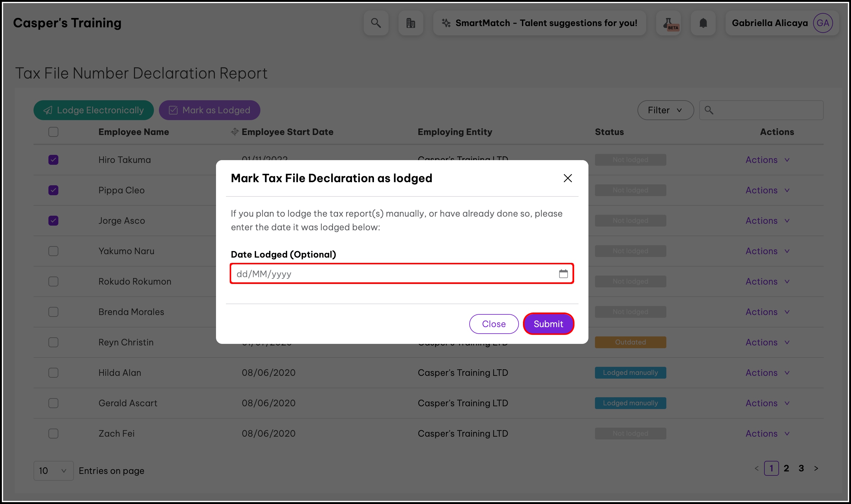Click Casper's Training title
The width and height of the screenshot is (851, 504).
(67, 23)
